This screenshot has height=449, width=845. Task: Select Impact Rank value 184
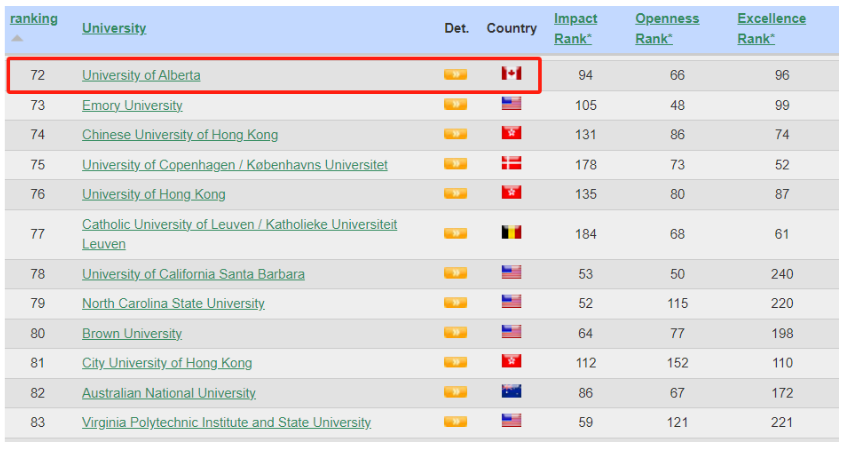pyautogui.click(x=586, y=234)
